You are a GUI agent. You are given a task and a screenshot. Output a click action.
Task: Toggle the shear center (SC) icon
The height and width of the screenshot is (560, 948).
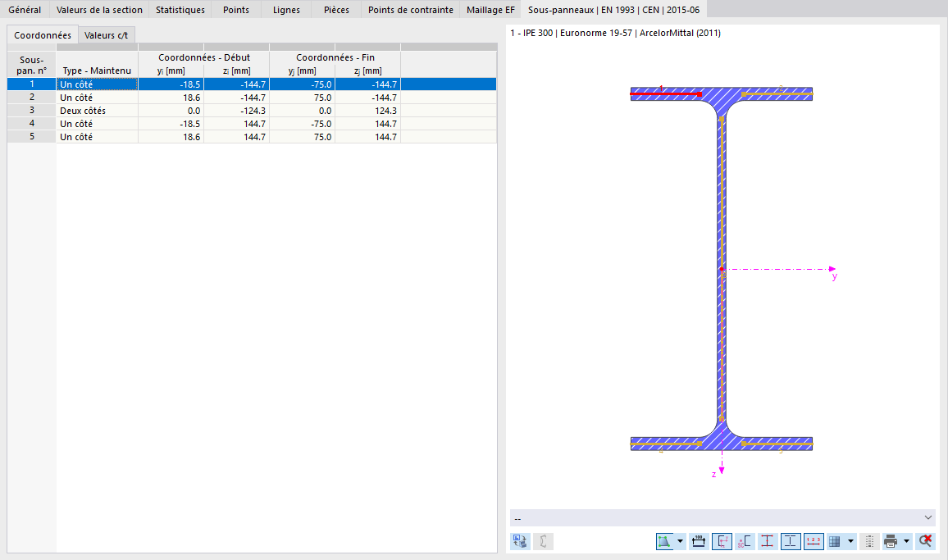(745, 541)
